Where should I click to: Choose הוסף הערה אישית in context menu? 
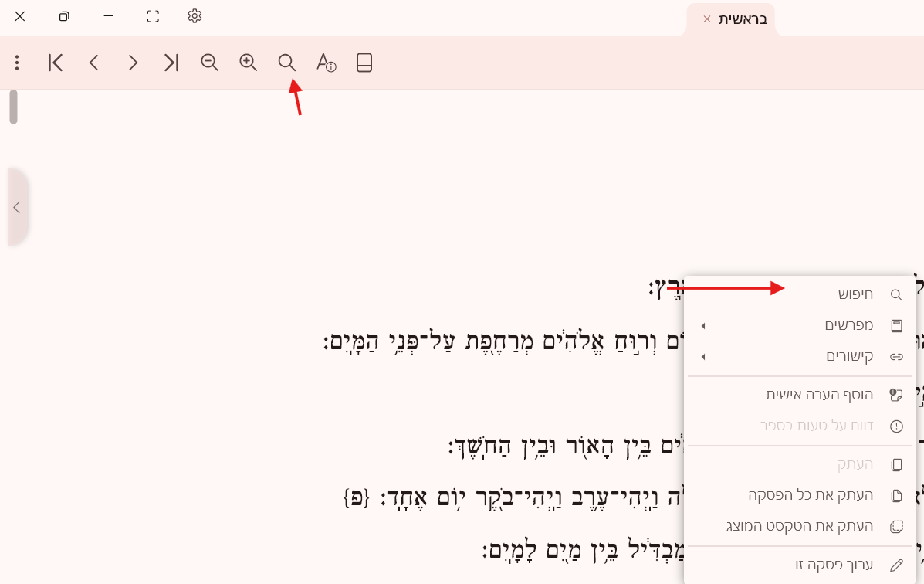[x=800, y=395]
